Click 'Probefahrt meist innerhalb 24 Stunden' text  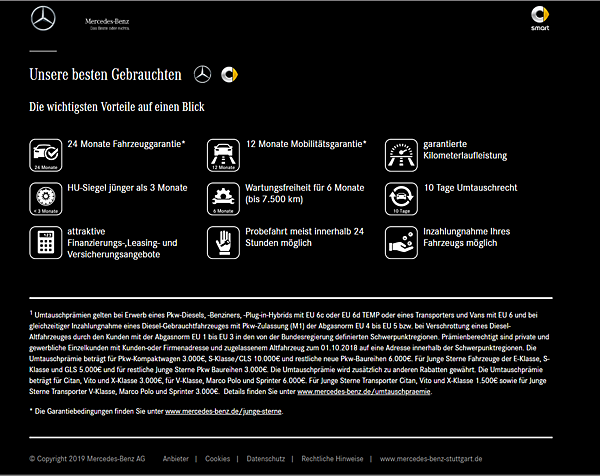click(305, 237)
